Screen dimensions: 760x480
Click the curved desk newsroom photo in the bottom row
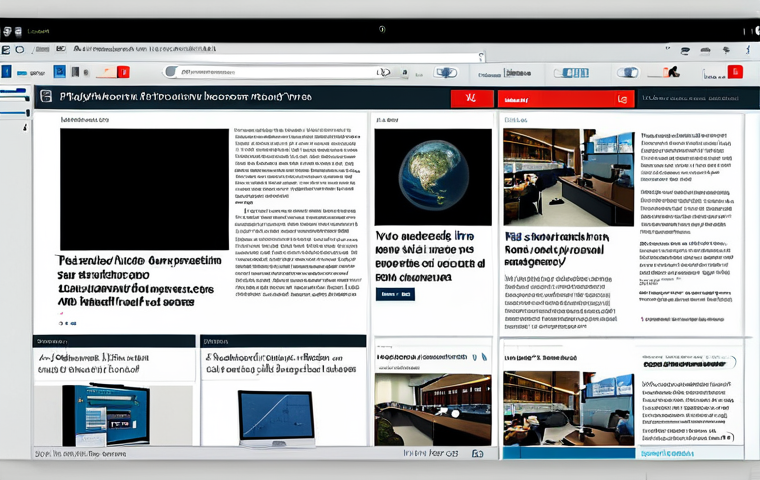pos(433,409)
